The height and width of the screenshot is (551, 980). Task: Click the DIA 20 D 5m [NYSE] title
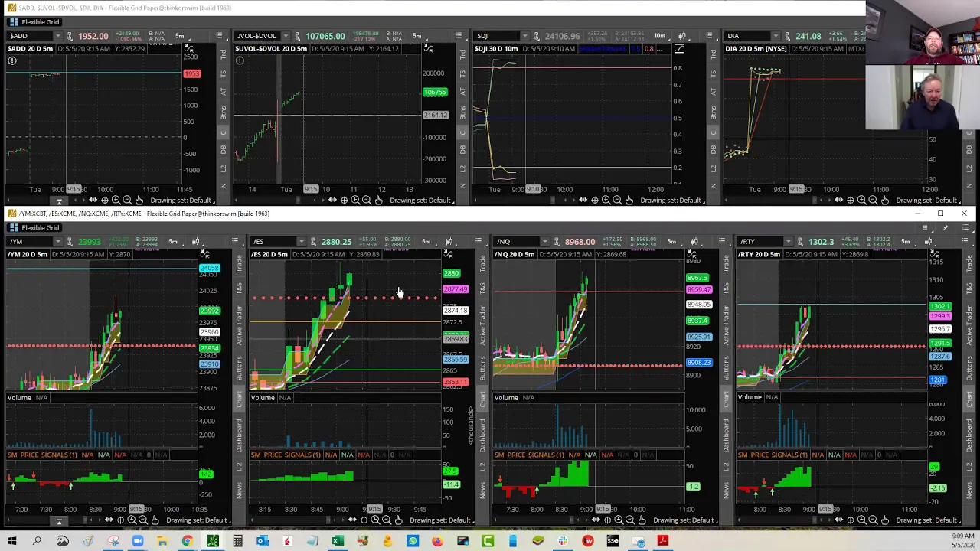point(756,49)
